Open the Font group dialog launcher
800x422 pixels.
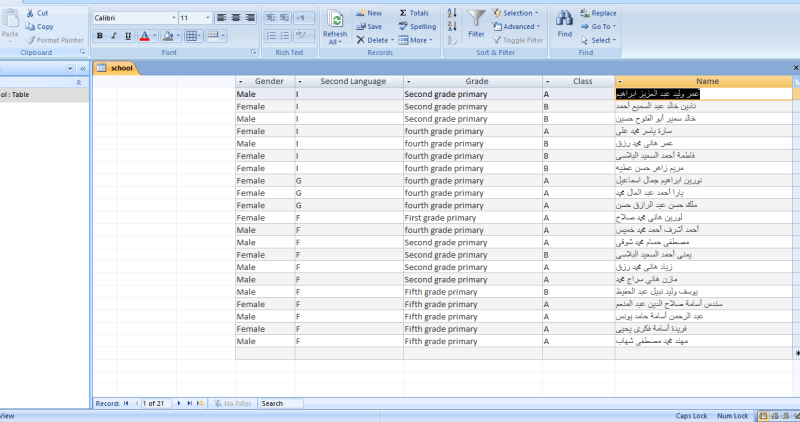(254, 52)
